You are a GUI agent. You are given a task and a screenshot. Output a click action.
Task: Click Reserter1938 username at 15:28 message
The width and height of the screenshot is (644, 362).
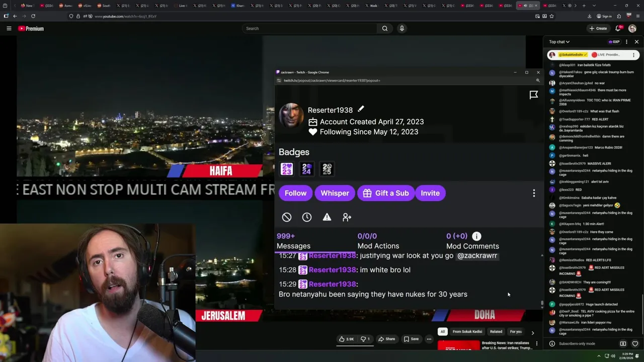pos(332,270)
